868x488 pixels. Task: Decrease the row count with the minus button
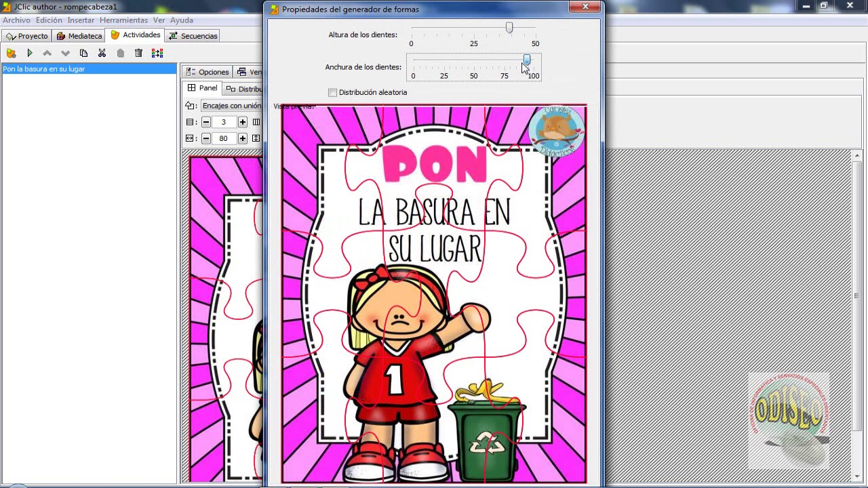point(206,122)
